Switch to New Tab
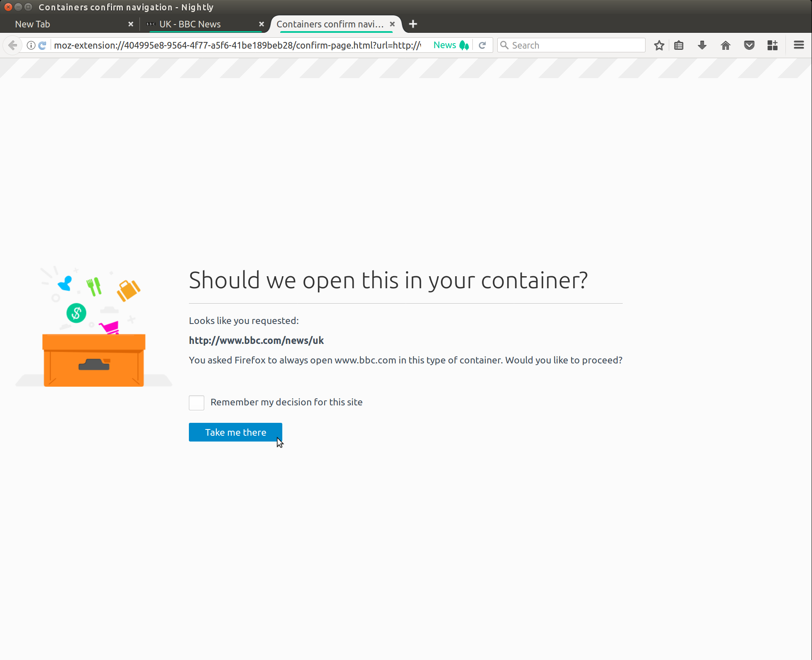Screen dimensions: 812x660 click(65, 24)
